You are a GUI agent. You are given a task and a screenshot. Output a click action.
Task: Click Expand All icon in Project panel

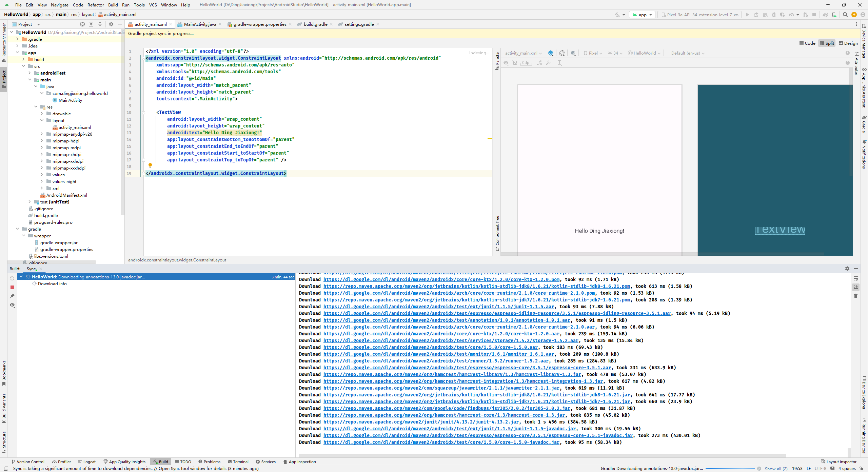click(x=91, y=24)
